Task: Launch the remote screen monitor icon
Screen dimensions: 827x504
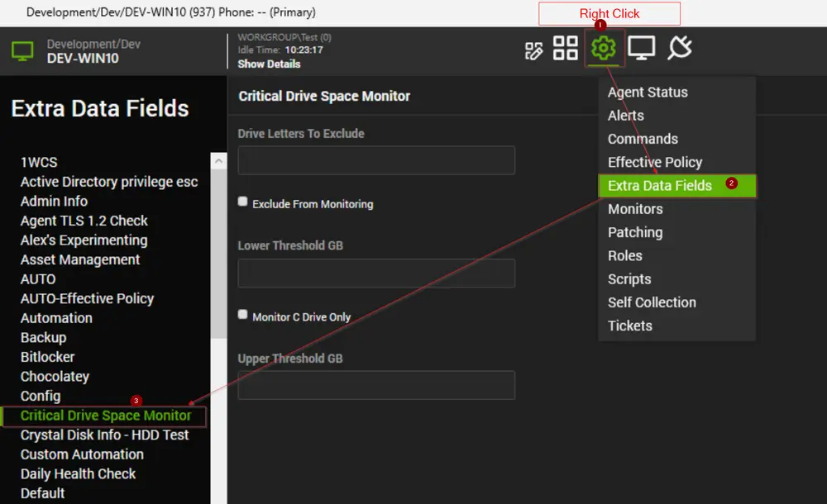Action: 642,48
